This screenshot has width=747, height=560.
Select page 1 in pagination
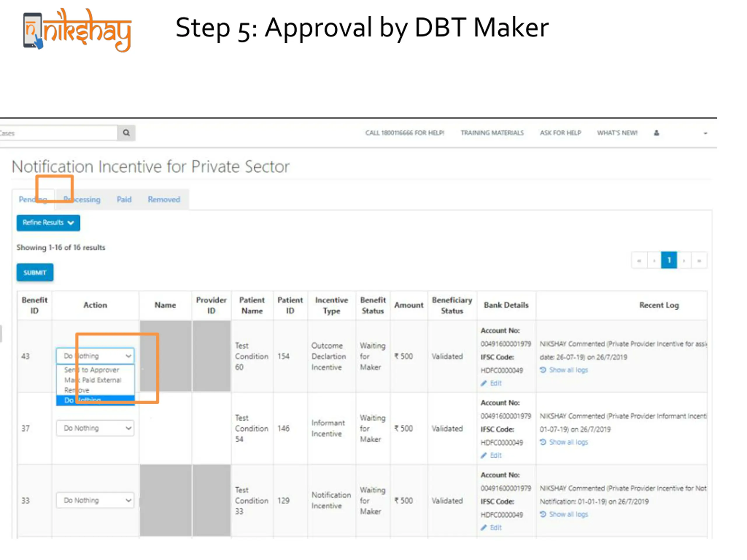click(x=669, y=260)
